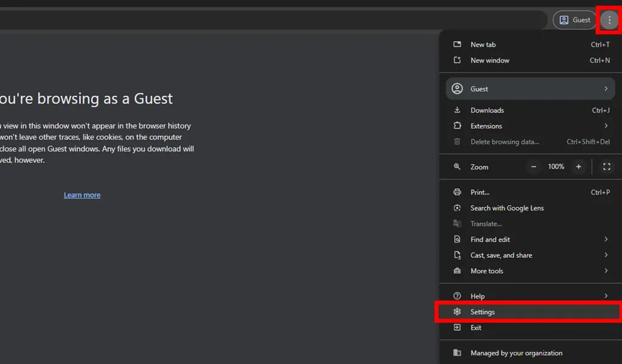This screenshot has height=364, width=622.
Task: Click the three-dot Chrome menu icon
Action: click(609, 20)
